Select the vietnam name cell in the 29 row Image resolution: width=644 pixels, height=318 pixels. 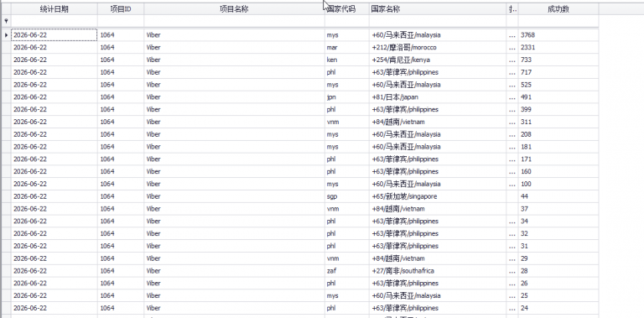(x=438, y=258)
